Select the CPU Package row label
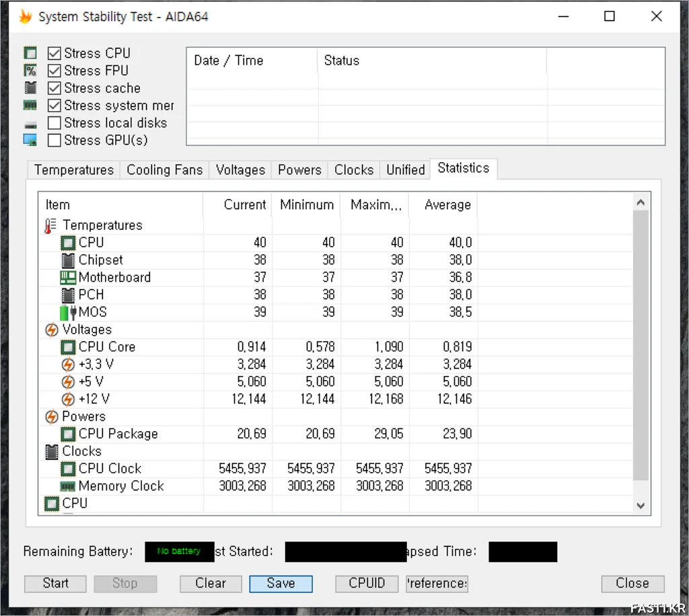The height and width of the screenshot is (616, 689). click(x=118, y=434)
